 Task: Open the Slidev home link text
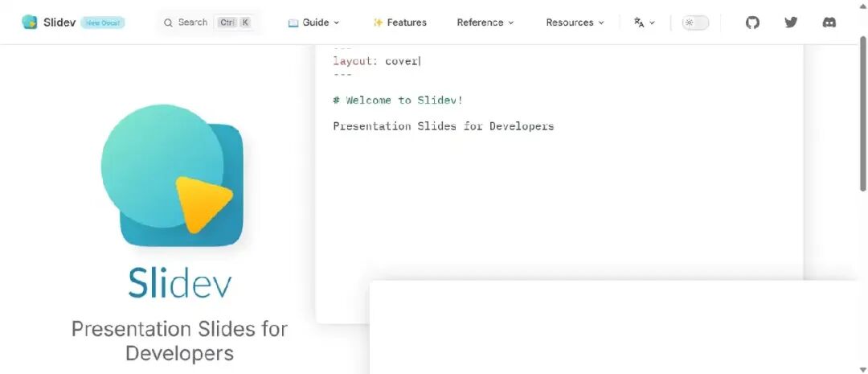coord(59,23)
